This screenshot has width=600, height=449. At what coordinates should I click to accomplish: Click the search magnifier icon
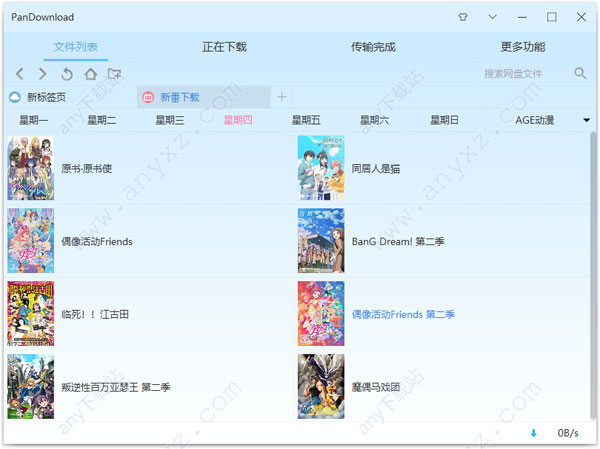point(580,73)
